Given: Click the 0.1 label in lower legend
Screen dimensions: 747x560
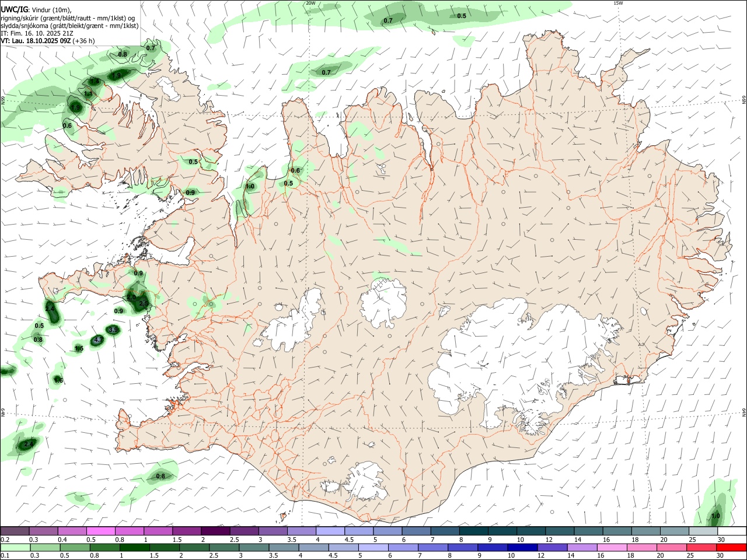Looking at the screenshot, I should coord(5,556).
